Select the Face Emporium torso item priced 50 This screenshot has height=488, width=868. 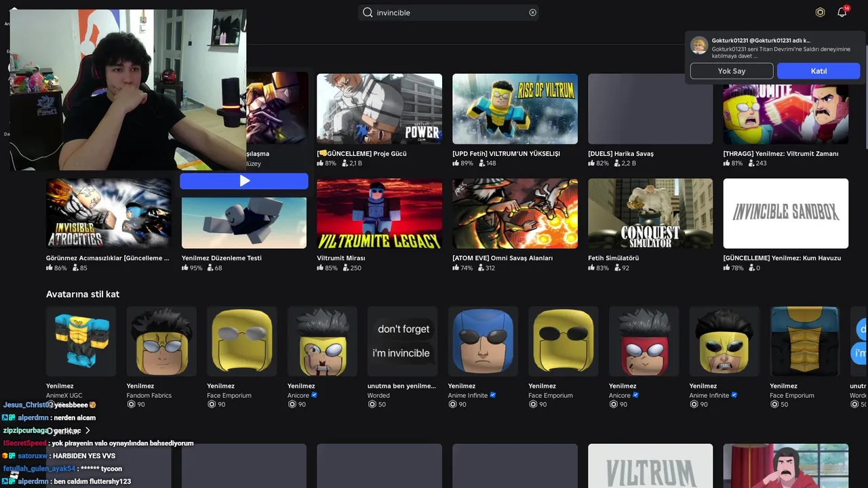(805, 341)
